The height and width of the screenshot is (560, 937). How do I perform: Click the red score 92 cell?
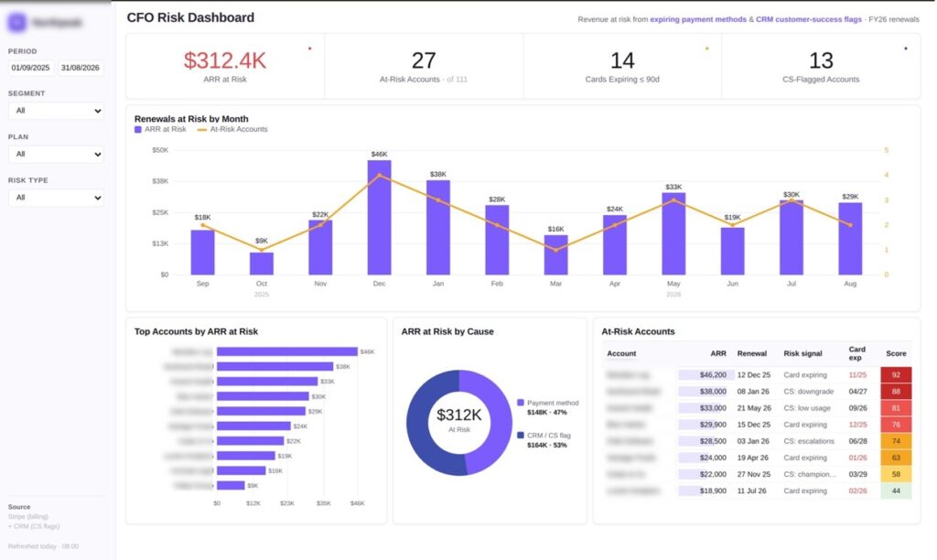pos(896,375)
